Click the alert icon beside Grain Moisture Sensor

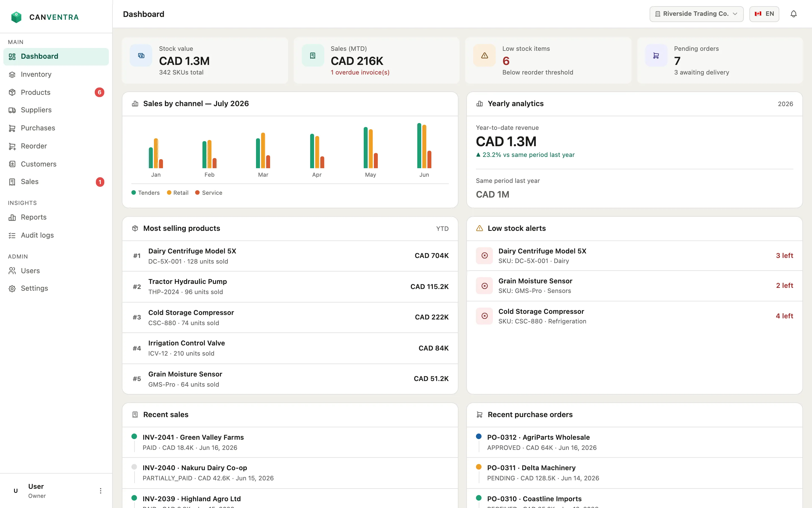[x=484, y=286]
